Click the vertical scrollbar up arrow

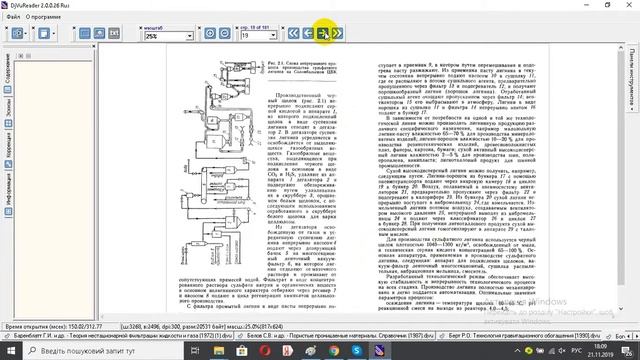tap(621, 47)
